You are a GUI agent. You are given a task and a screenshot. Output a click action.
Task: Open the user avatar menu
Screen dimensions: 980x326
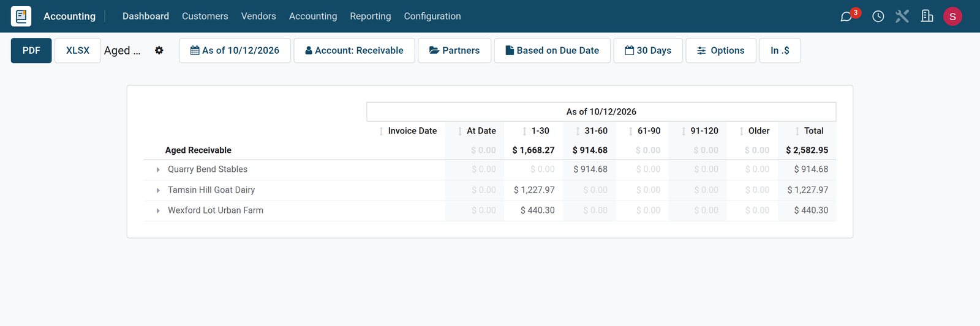pos(952,17)
